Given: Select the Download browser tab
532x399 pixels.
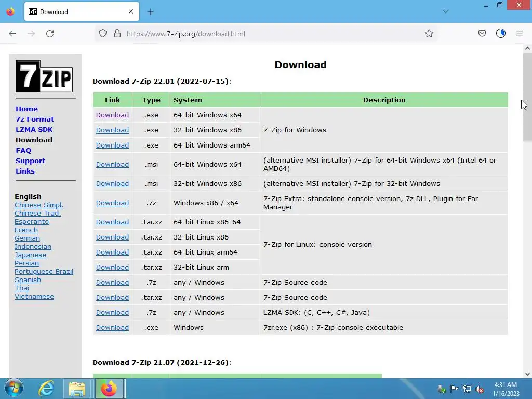Looking at the screenshot, I should [x=82, y=11].
